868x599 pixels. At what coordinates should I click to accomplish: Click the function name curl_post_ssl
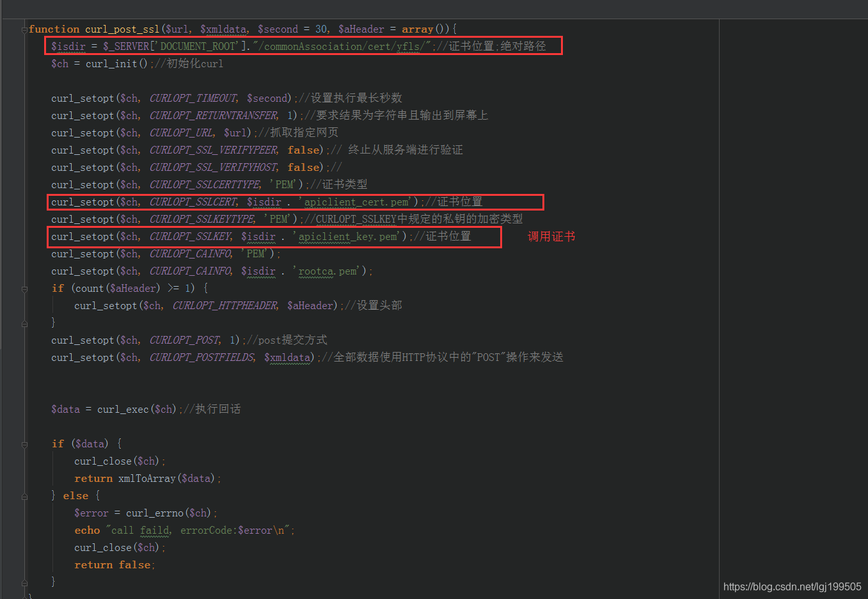pos(122,29)
